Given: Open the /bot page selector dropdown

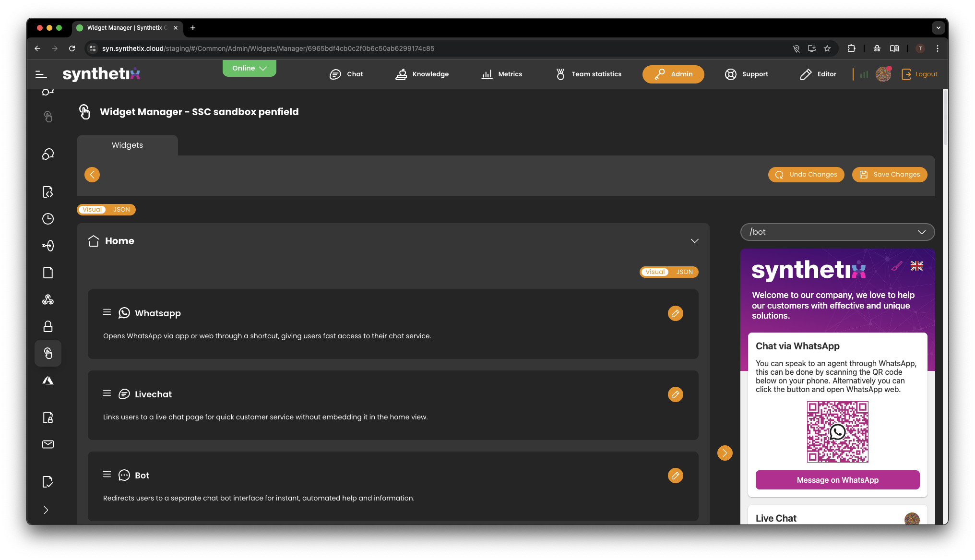Looking at the screenshot, I should coord(837,232).
